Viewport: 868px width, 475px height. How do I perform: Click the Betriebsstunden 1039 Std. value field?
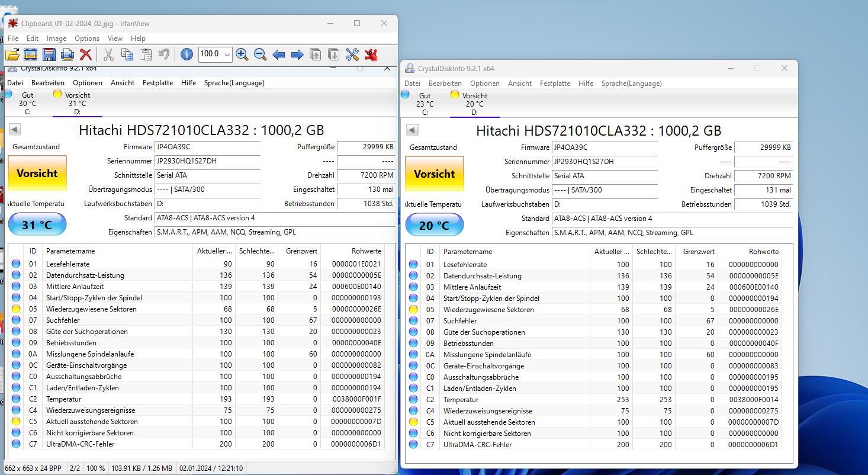click(x=763, y=204)
